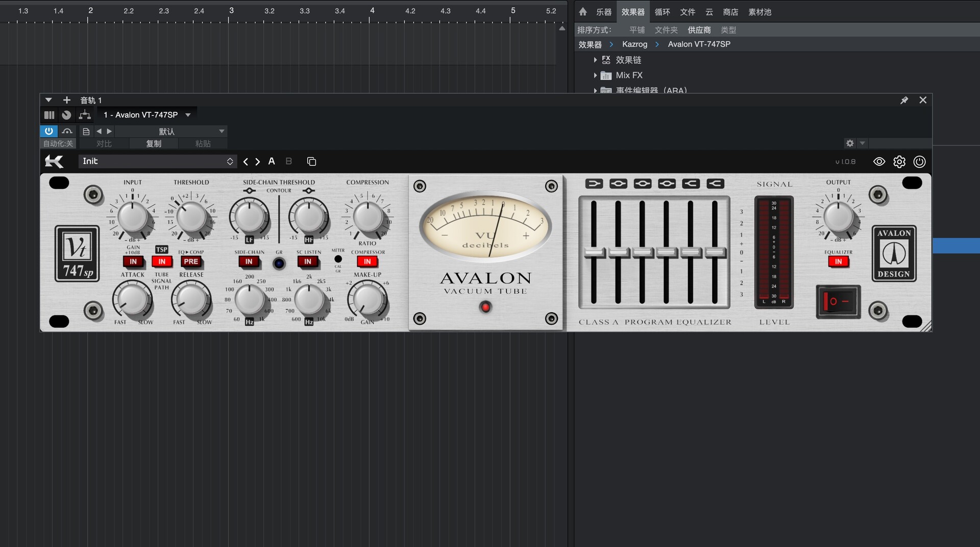Click the first EQ fader handle
This screenshot has height=547, width=980.
click(x=594, y=252)
